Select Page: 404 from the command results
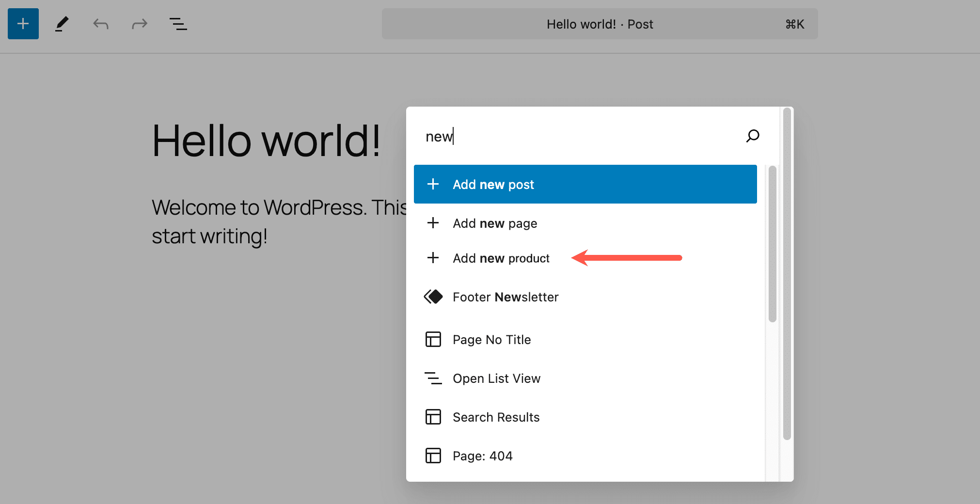The width and height of the screenshot is (980, 504). coord(483,456)
